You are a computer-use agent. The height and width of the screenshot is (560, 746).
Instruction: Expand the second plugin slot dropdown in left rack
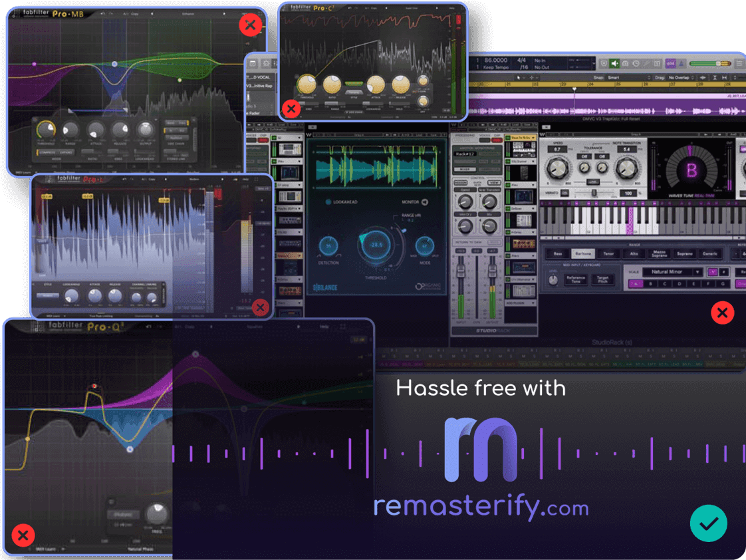[x=299, y=162]
